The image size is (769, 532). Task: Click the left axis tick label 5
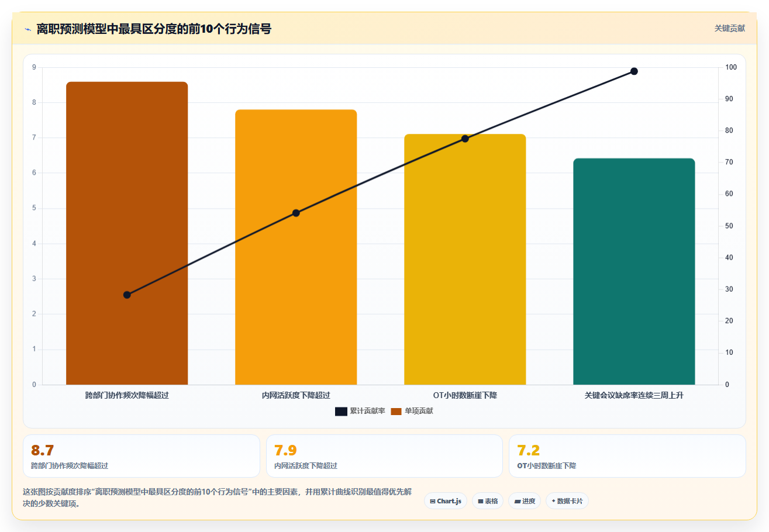[34, 208]
